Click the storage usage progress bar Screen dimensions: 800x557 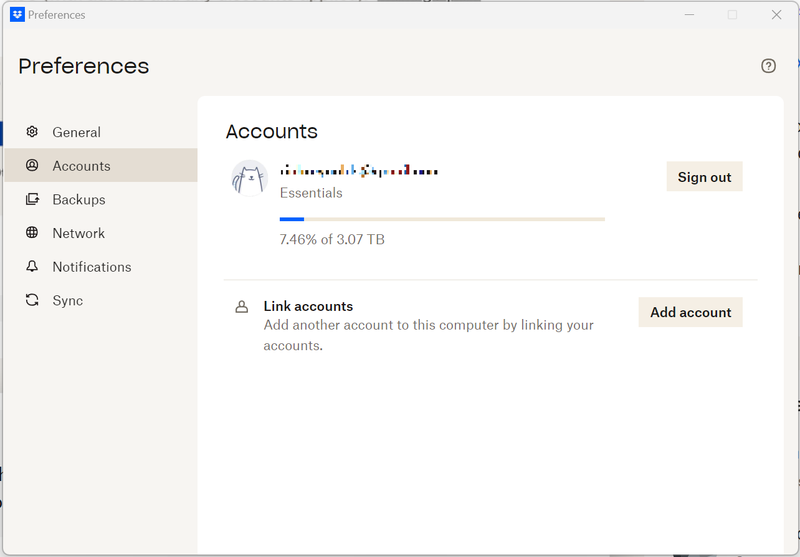coord(442,218)
